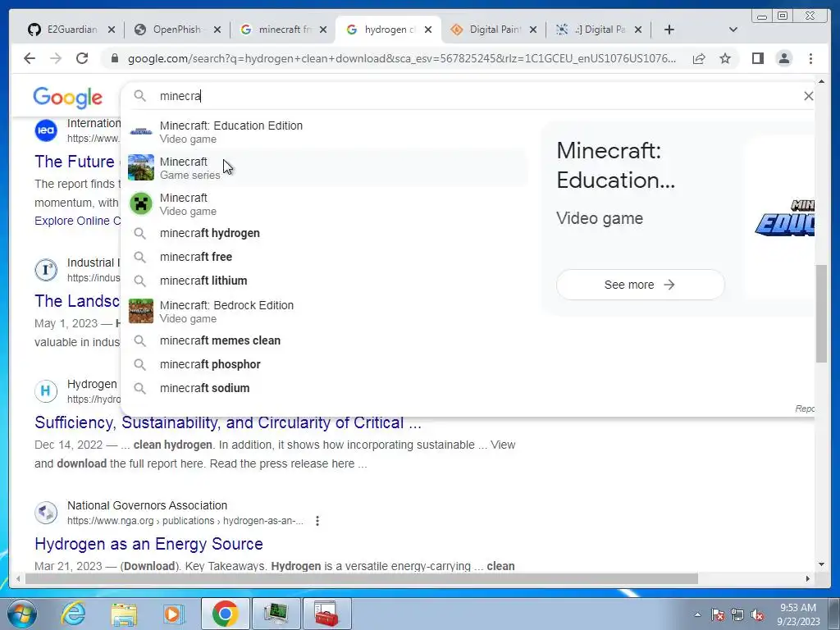Go back to the previous page
Viewport: 840px width, 630px height.
(x=30, y=58)
